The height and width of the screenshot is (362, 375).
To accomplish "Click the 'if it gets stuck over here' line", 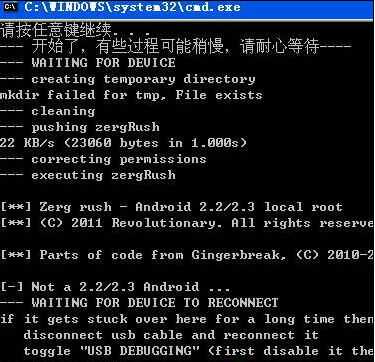I will 187,319.
